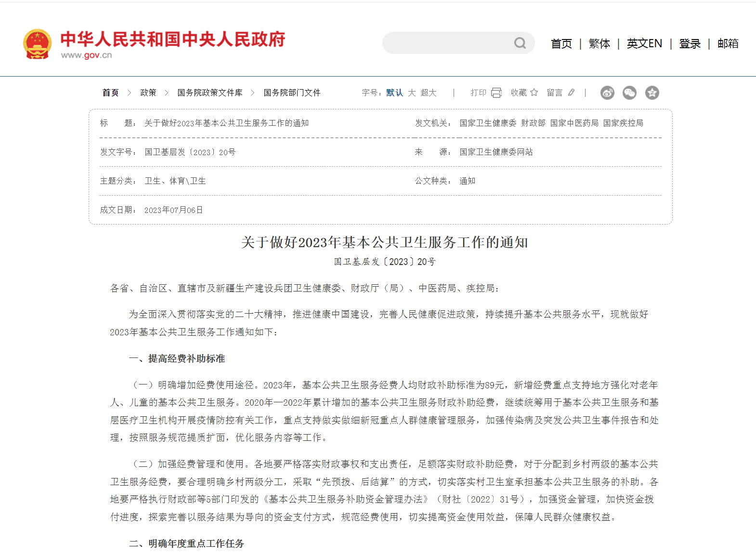Click the printer icon
756x556 pixels.
point(496,93)
